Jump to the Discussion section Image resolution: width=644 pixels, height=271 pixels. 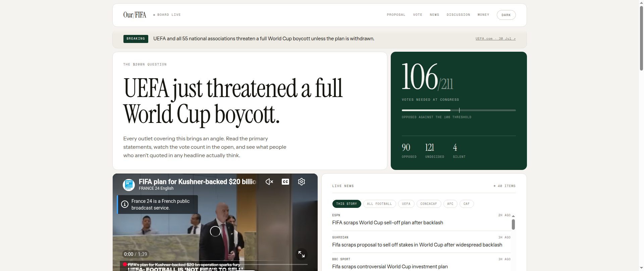(458, 15)
